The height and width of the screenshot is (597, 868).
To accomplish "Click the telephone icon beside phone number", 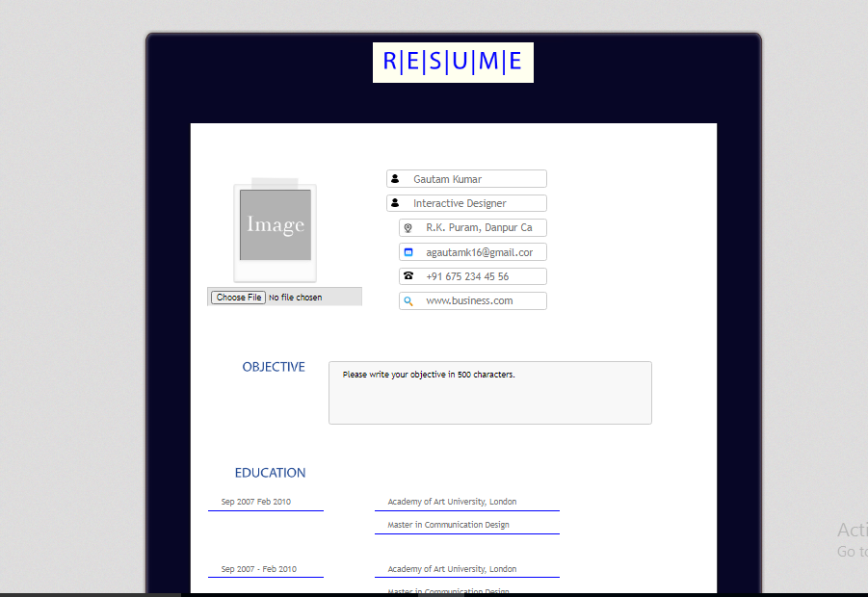I will coord(408,275).
